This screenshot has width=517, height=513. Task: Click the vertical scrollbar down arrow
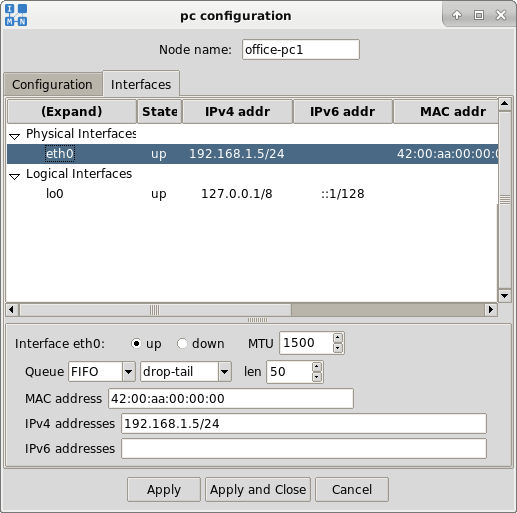pyautogui.click(x=505, y=296)
